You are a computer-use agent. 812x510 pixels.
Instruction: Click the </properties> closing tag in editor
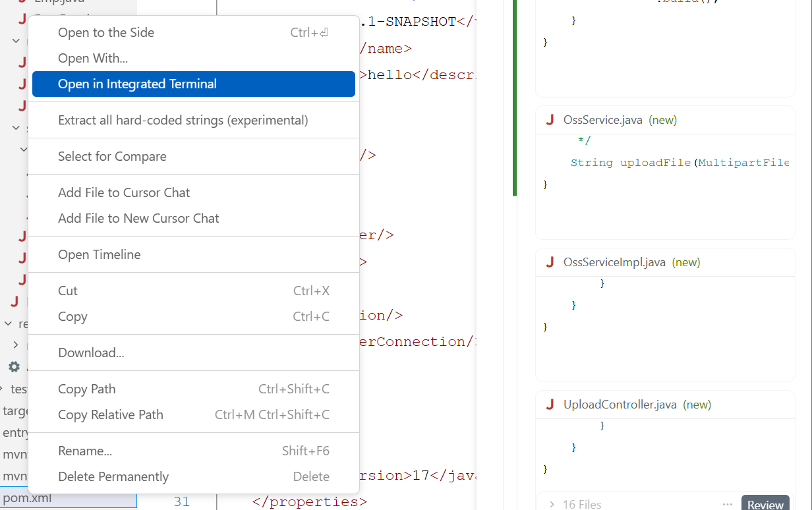pyautogui.click(x=309, y=502)
